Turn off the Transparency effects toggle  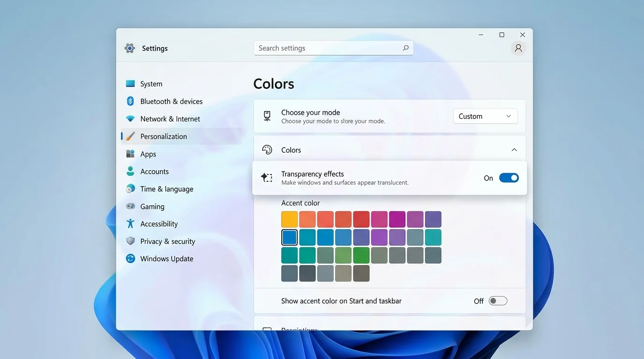pos(509,178)
